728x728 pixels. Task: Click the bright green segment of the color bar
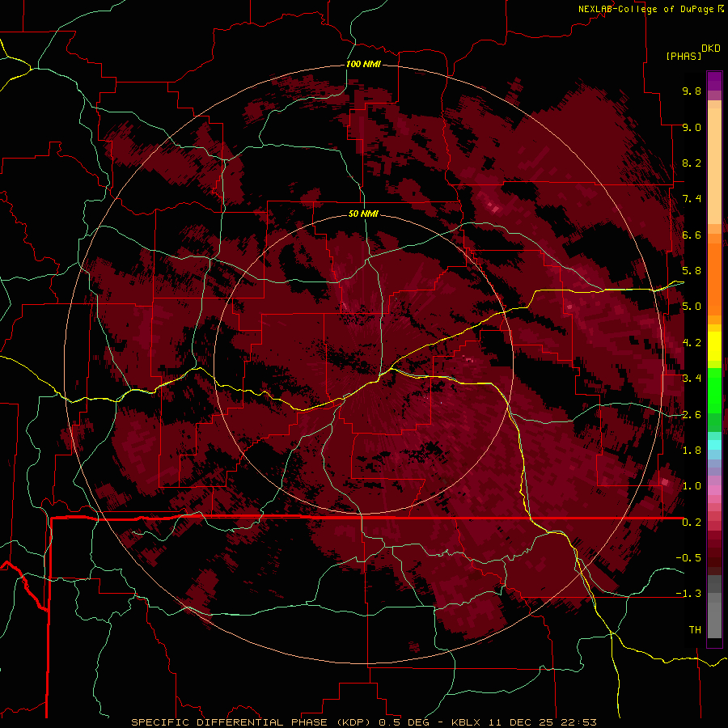point(714,390)
